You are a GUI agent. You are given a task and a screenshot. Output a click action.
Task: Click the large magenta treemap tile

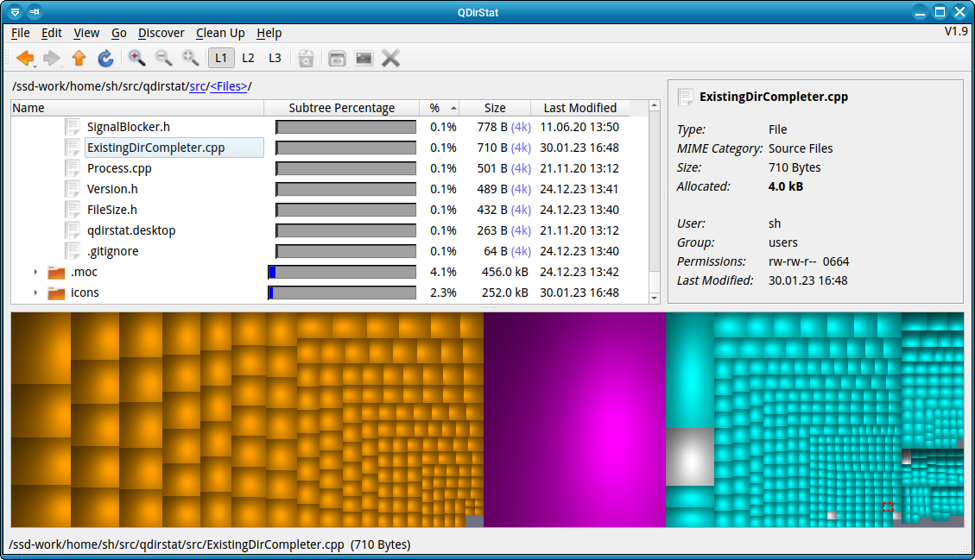[574, 419]
